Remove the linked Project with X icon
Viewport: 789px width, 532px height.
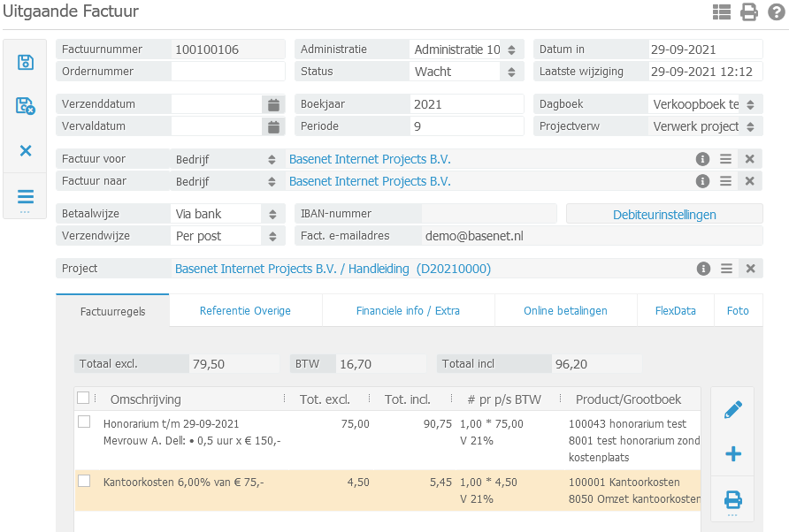tap(750, 269)
